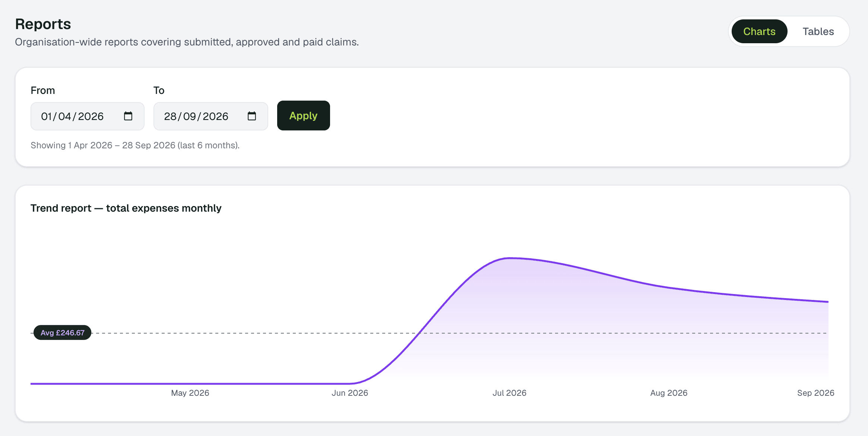
Task: Click the Jun 2026 axis label
Action: tap(350, 393)
